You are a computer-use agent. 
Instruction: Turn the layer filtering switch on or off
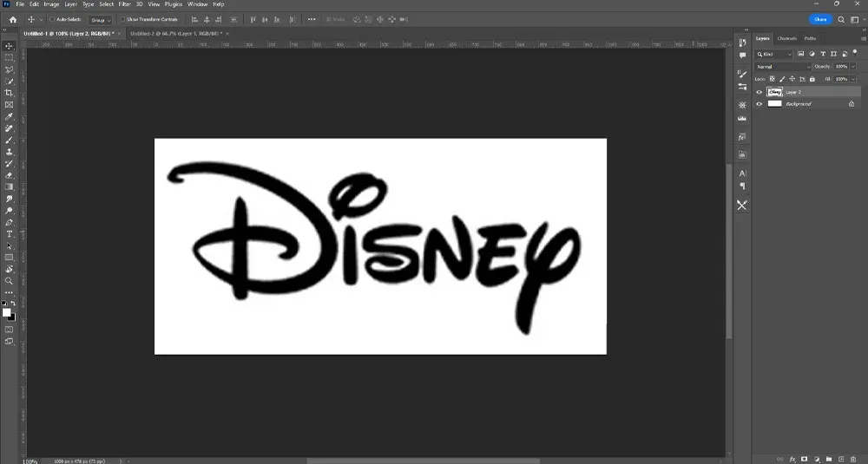(x=855, y=53)
